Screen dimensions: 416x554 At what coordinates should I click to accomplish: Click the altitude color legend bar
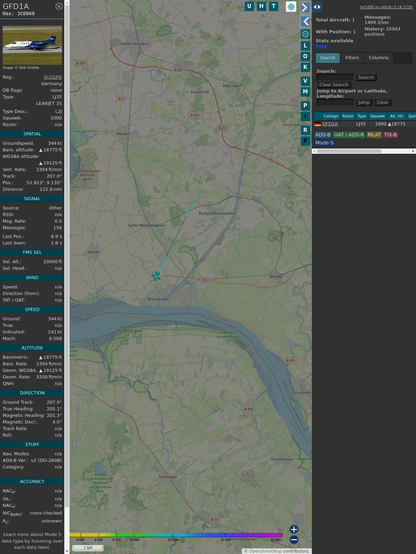tap(176, 535)
